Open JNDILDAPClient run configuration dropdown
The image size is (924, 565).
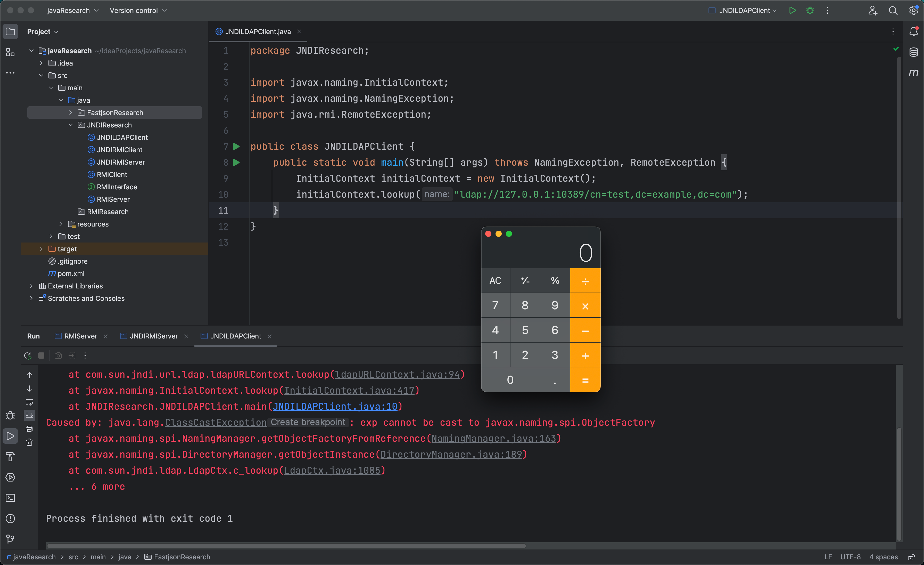[x=742, y=11]
